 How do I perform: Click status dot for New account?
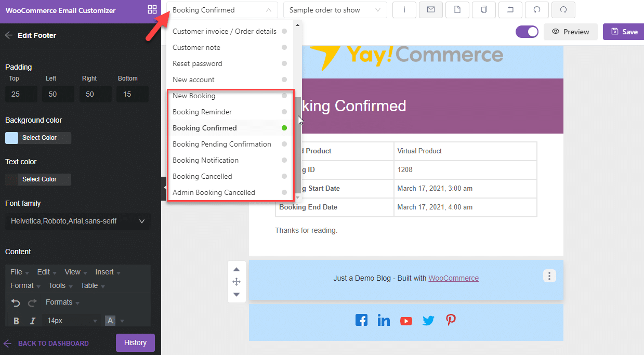pyautogui.click(x=284, y=80)
